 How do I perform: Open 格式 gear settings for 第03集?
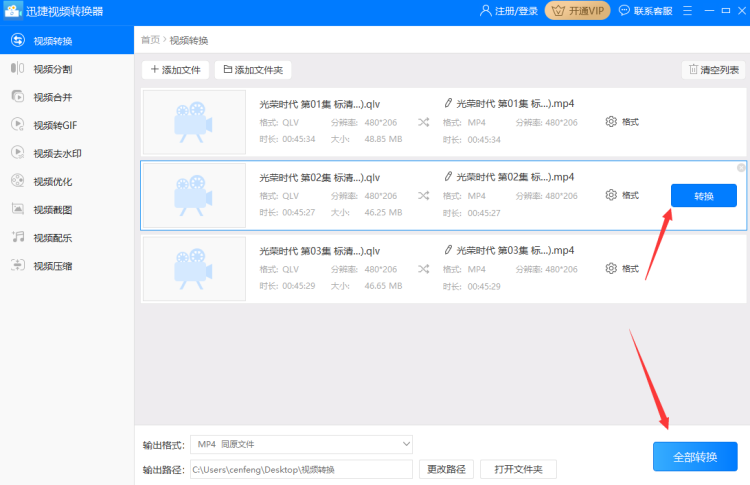point(622,269)
